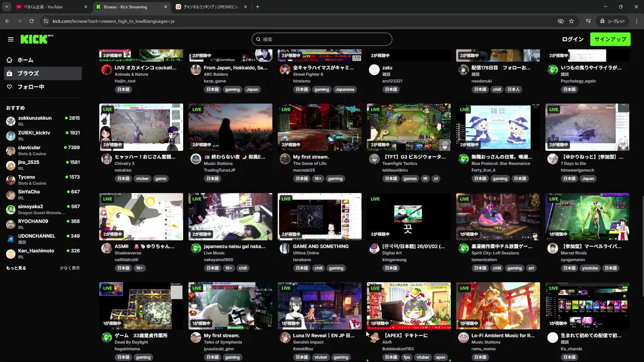644x362 pixels.
Task: Click Forty_Kun_4 channel avatar
Action: (463, 159)
